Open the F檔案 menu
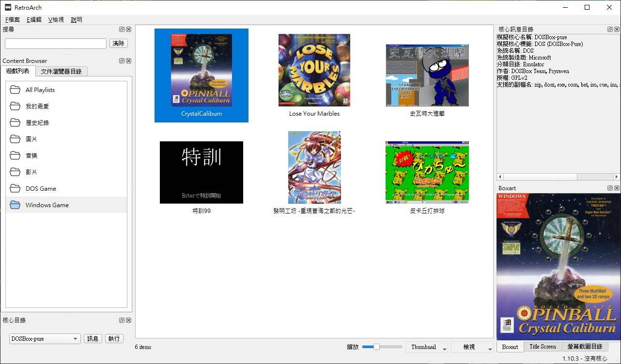This screenshot has width=621, height=364. point(13,20)
